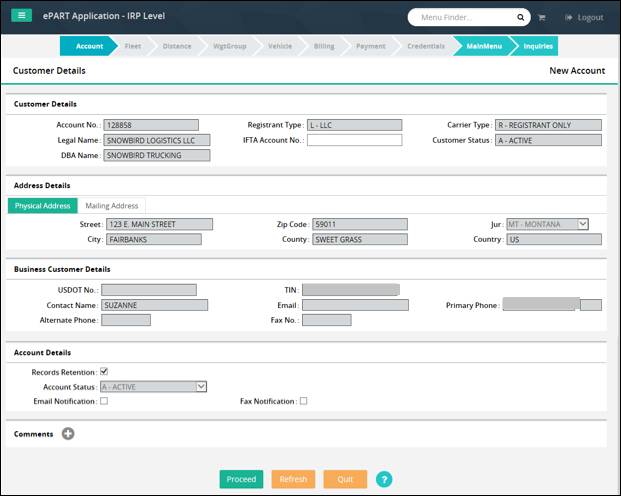This screenshot has height=496, width=621.
Task: Toggle the Records Retention checkbox
Action: click(x=104, y=372)
